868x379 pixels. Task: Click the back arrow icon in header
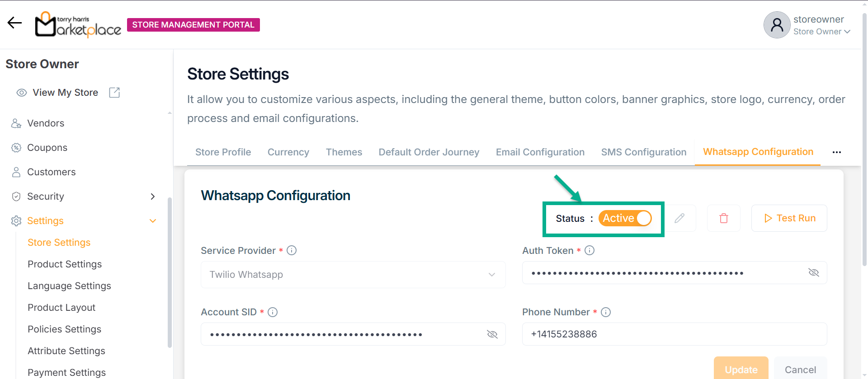tap(14, 23)
